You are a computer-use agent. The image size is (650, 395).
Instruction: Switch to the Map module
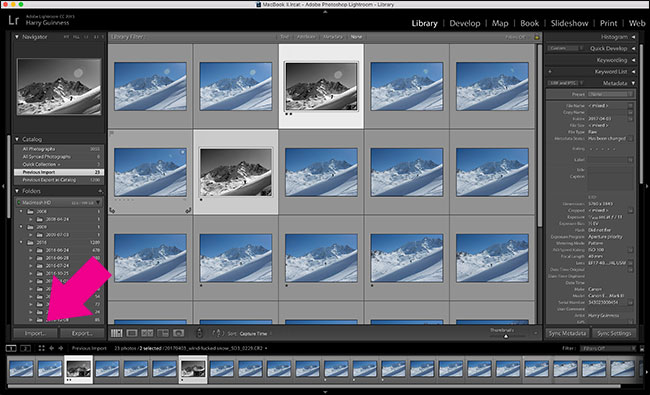coord(500,23)
